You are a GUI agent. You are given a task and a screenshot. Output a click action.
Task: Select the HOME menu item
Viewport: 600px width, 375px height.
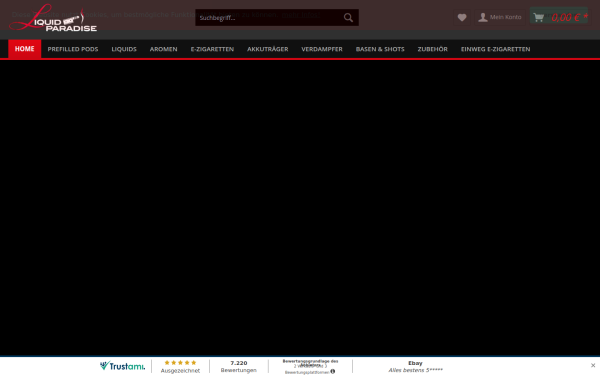click(24, 49)
